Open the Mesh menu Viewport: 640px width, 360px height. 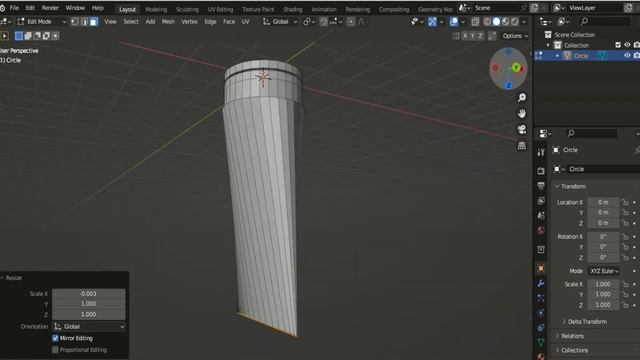pos(168,22)
